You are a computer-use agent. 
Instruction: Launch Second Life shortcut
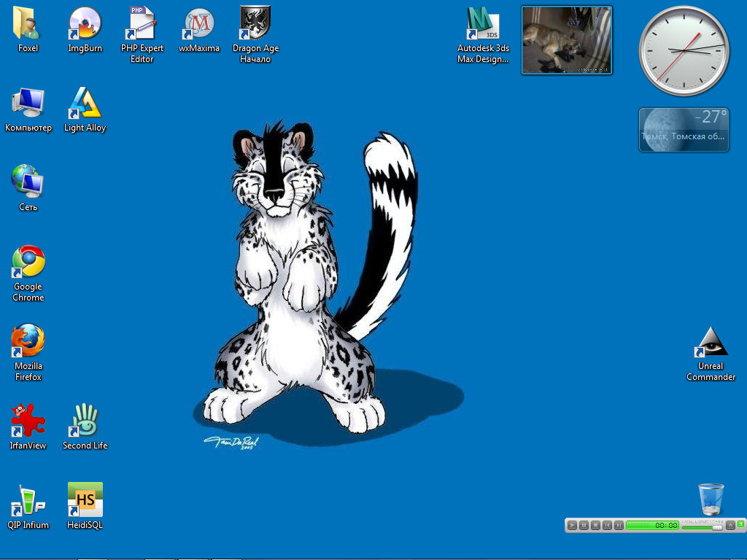(x=85, y=421)
